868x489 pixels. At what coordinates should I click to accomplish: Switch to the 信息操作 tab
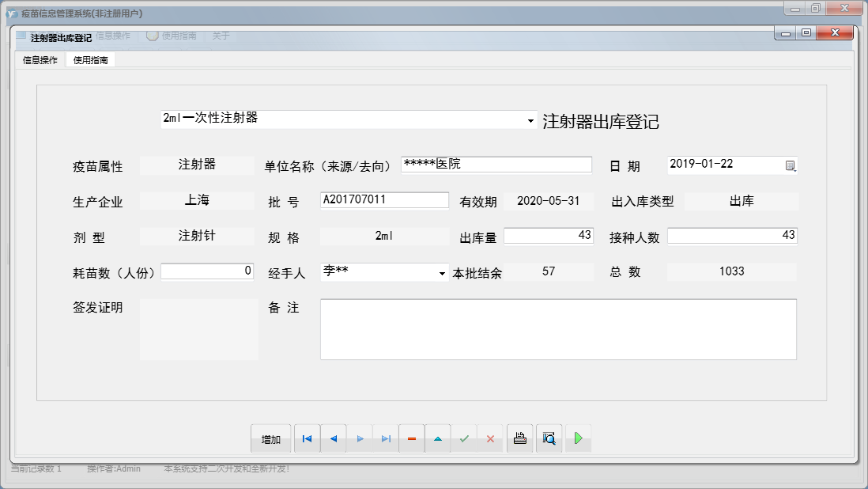click(x=40, y=60)
